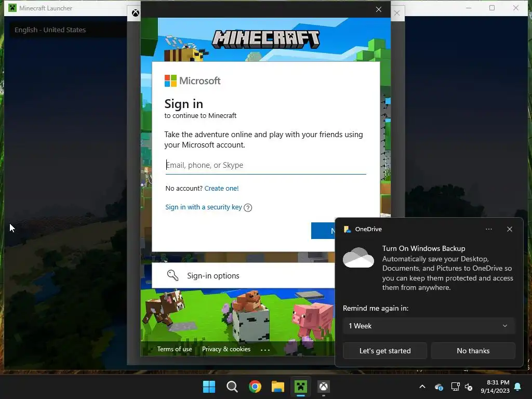Viewport: 532px width, 399px height.
Task: Click the Turn On Windows Backup heading
Action: coord(424,248)
